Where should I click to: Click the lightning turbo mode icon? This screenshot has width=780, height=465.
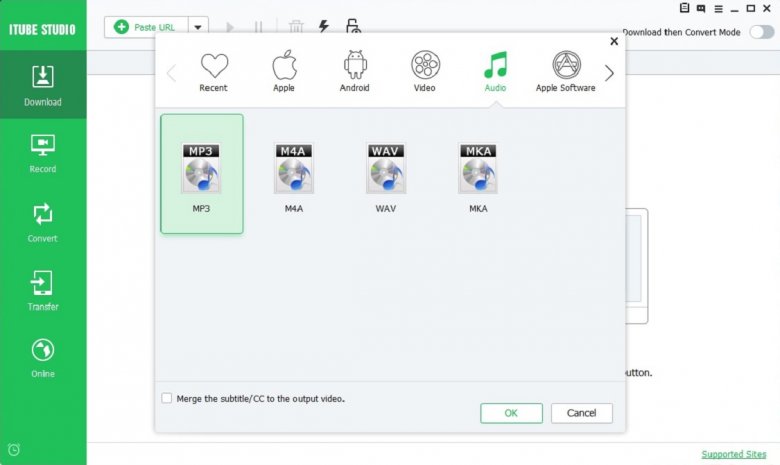point(324,26)
